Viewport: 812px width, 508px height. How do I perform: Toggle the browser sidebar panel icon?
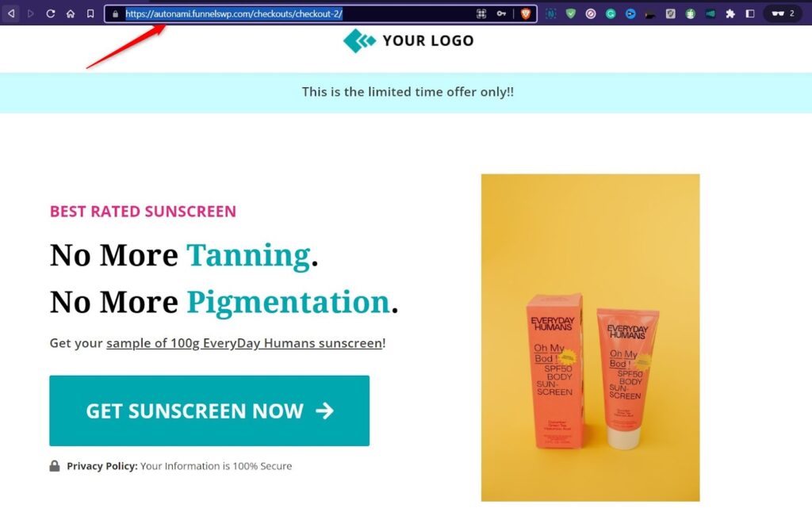(x=750, y=14)
